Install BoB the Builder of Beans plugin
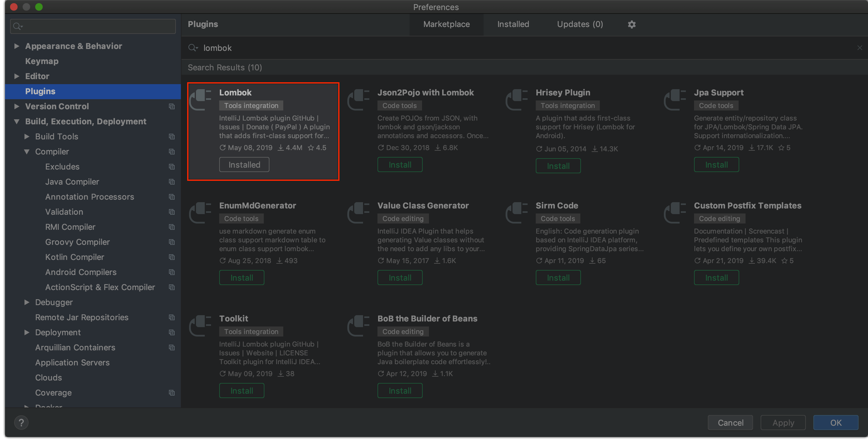Viewport: 868px width, 442px height. tap(400, 391)
